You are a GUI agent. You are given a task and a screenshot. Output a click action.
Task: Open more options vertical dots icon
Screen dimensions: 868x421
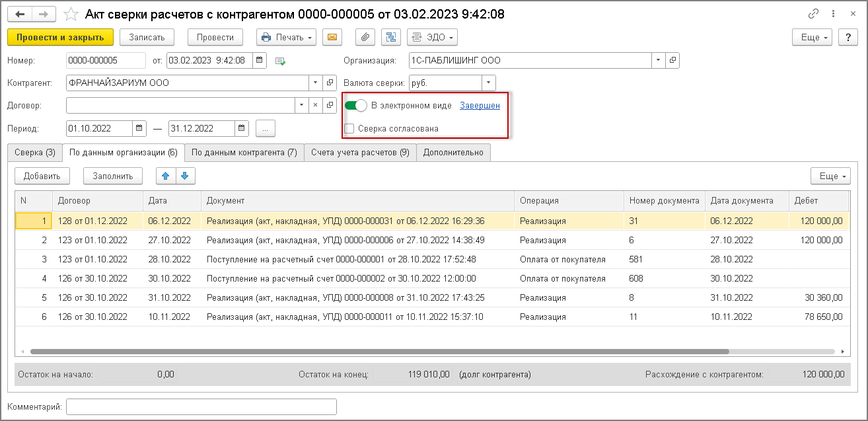[832, 14]
